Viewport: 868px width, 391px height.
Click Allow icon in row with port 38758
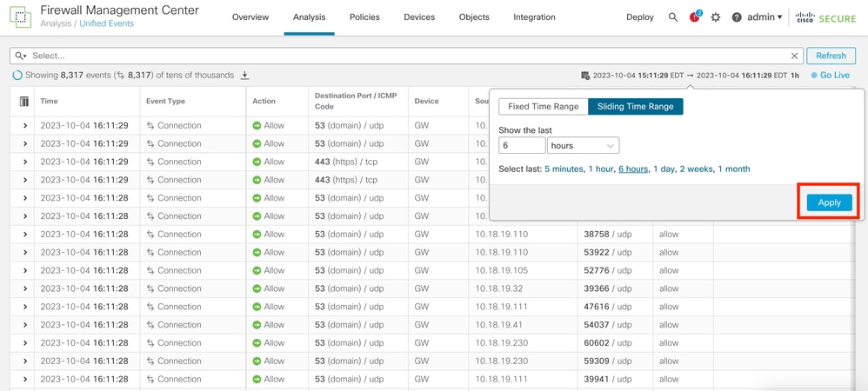pyautogui.click(x=257, y=234)
